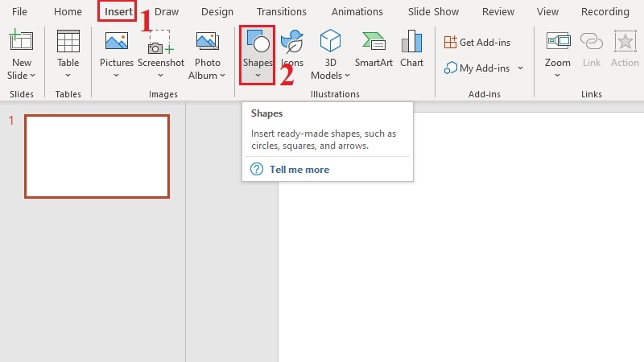
Task: Click the Icons duck icon
Action: tap(292, 41)
